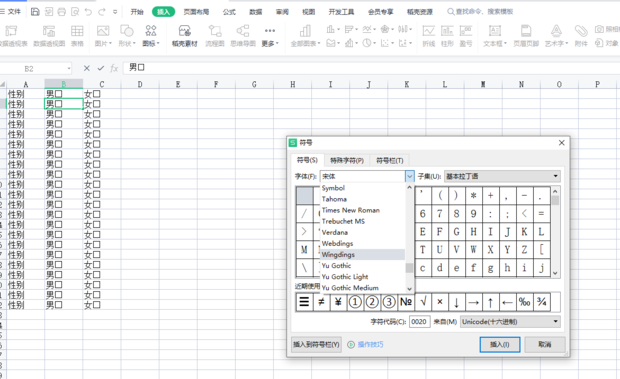Click the formula bar confirm checkmark
Viewport: 620px width, 379px height.
click(x=100, y=68)
